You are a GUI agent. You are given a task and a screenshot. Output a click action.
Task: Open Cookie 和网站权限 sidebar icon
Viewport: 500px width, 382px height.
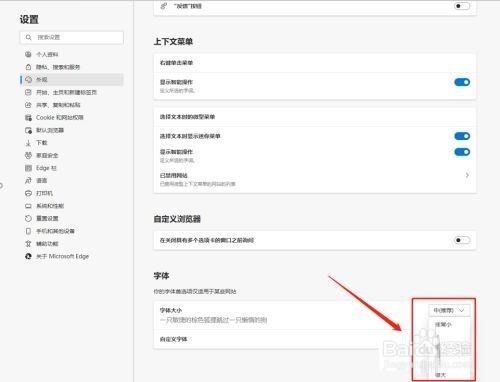(28, 118)
